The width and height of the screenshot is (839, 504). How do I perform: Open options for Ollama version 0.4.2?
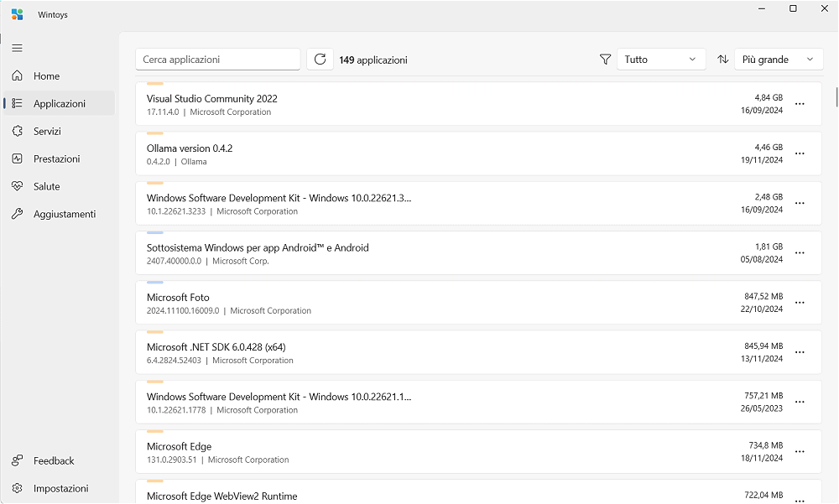pos(800,153)
